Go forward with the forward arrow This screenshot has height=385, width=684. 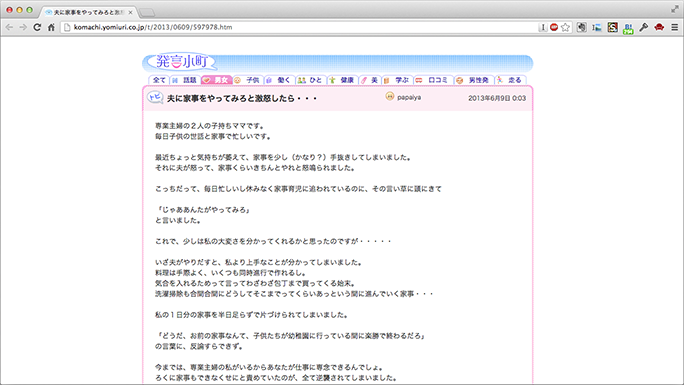click(23, 27)
